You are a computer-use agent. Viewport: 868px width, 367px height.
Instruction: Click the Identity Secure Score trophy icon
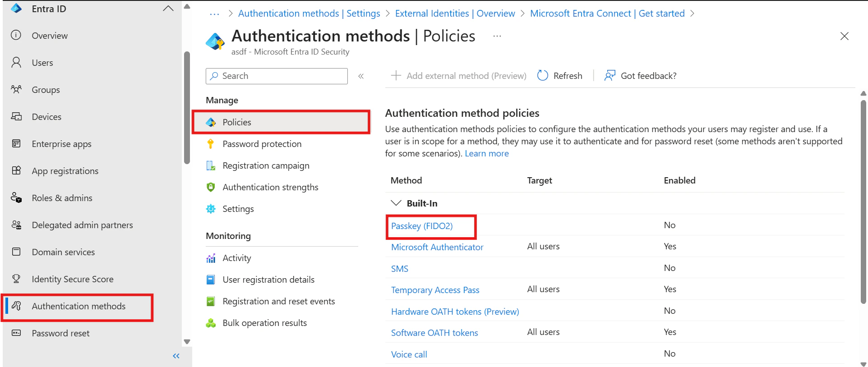[16, 279]
